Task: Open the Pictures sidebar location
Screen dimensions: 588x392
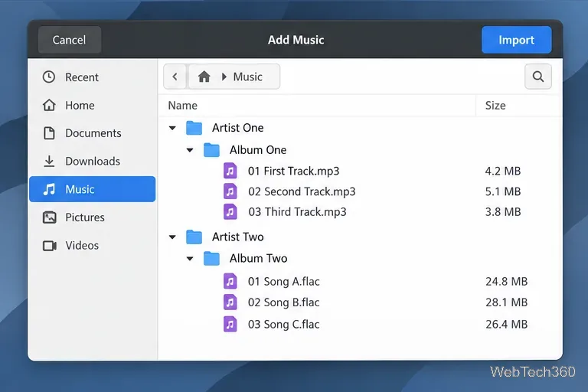Action: pyautogui.click(x=92, y=217)
